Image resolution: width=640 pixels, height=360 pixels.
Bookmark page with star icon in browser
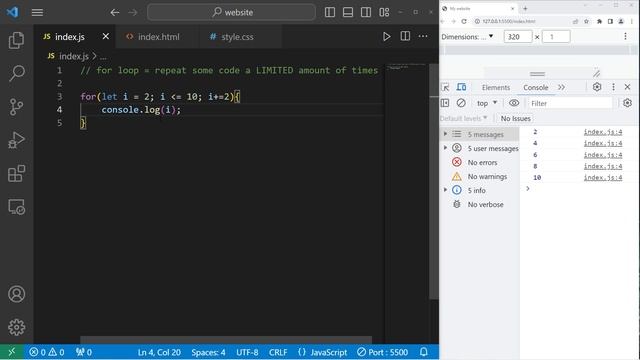pos(587,21)
